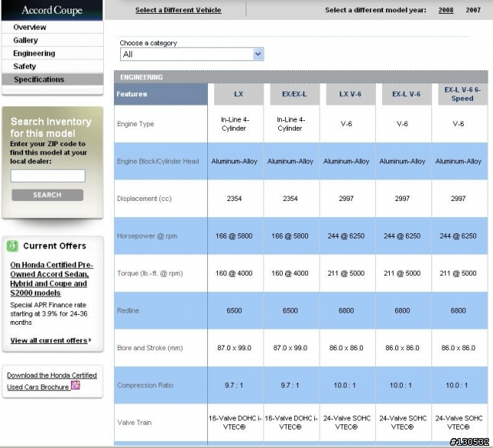Click the Compression Ratio row label
493x448 pixels.
click(x=145, y=385)
